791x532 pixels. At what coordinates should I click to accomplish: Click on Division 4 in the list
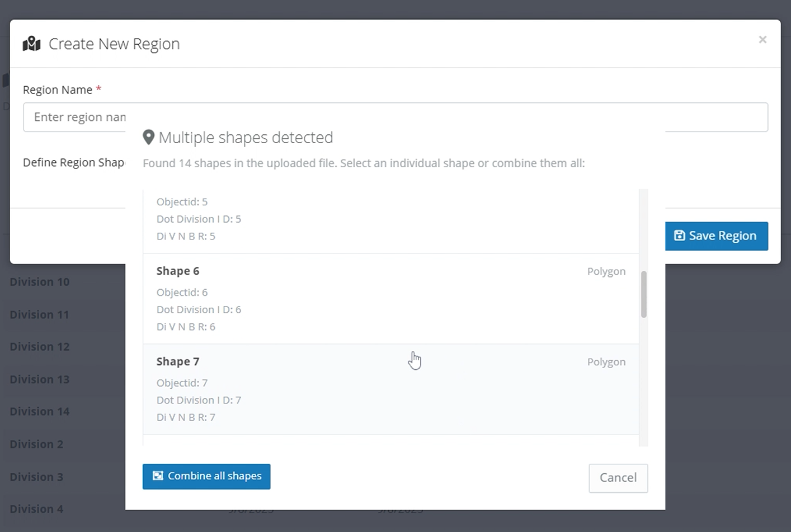pos(37,509)
